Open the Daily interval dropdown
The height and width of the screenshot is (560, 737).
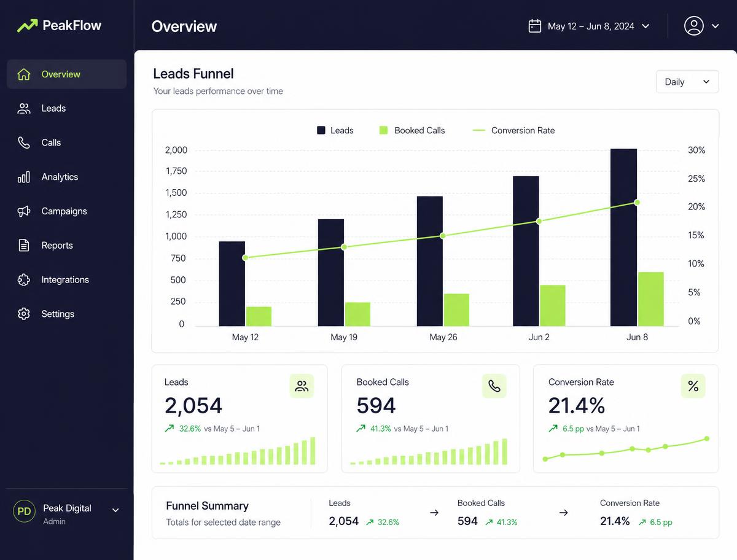(687, 82)
